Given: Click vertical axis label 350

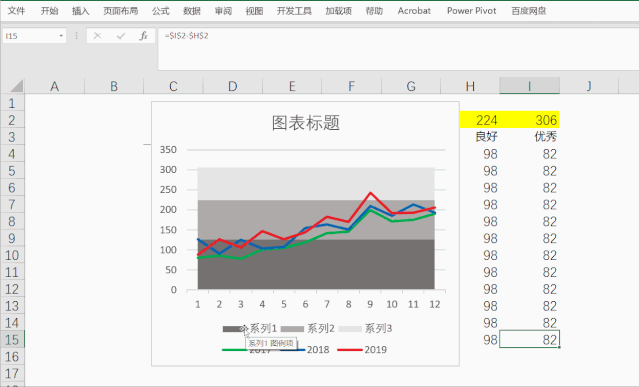Looking at the screenshot, I should point(168,150).
